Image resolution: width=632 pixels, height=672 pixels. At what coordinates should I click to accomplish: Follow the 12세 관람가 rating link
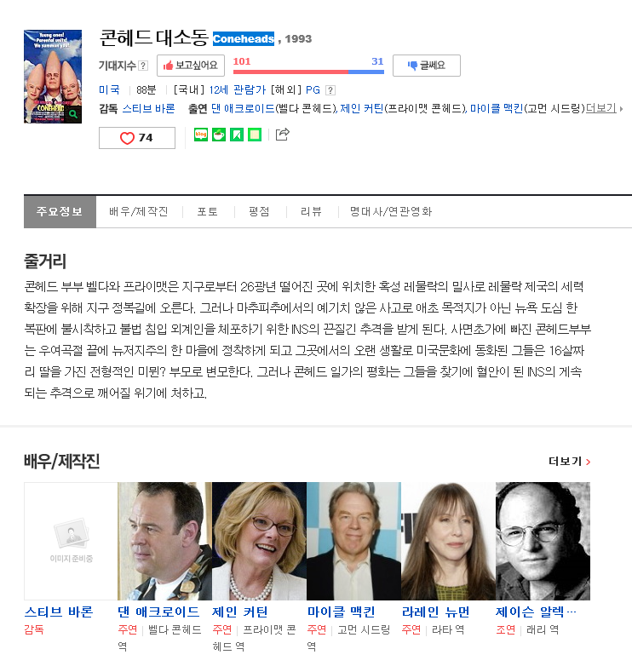tap(238, 90)
